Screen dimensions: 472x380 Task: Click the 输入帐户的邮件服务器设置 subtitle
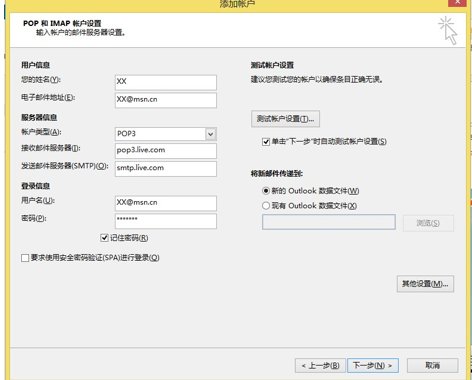(x=81, y=33)
